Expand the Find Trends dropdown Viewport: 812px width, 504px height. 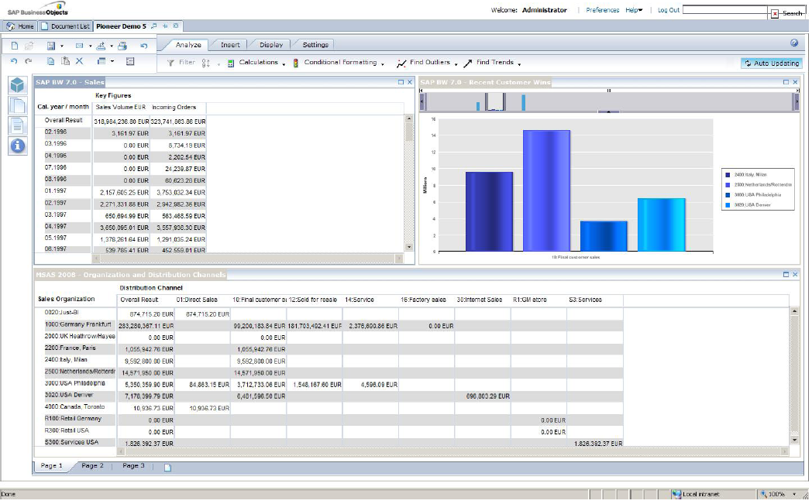[x=494, y=63]
